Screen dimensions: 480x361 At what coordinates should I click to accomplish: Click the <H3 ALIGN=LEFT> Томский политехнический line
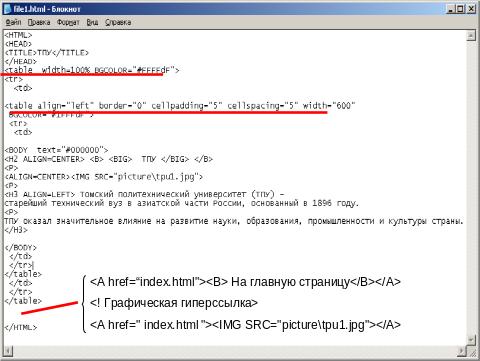pos(144,194)
